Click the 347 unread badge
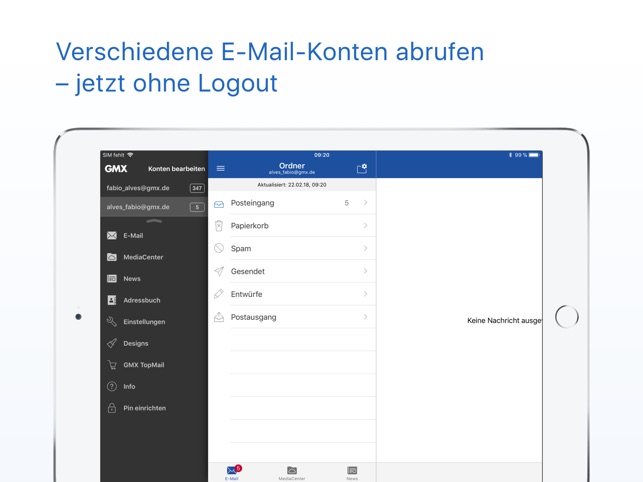This screenshot has width=643, height=482. [x=197, y=188]
